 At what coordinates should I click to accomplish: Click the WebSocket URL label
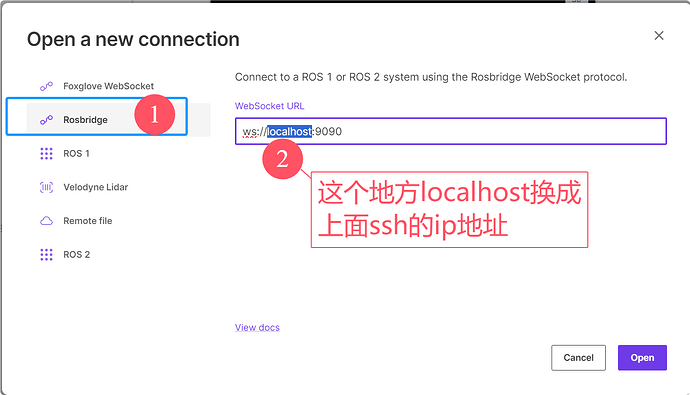coord(269,106)
